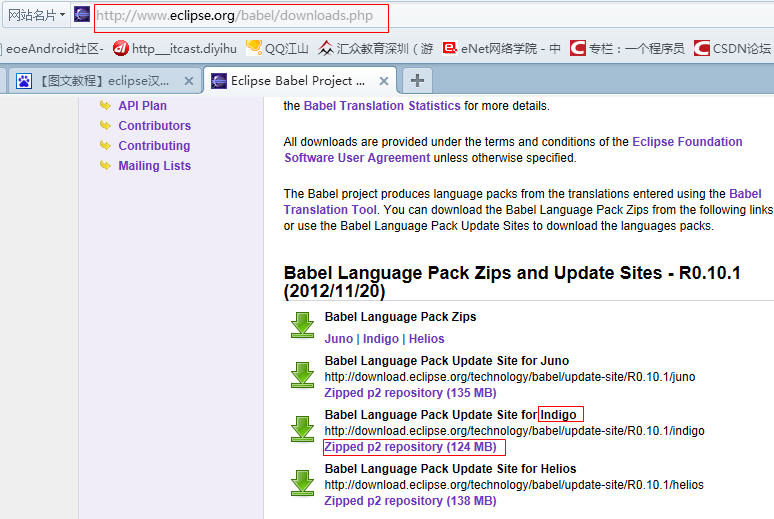Click the CSDN论坛 bookmark icon
Image resolution: width=774 pixels, height=519 pixels.
[701, 48]
